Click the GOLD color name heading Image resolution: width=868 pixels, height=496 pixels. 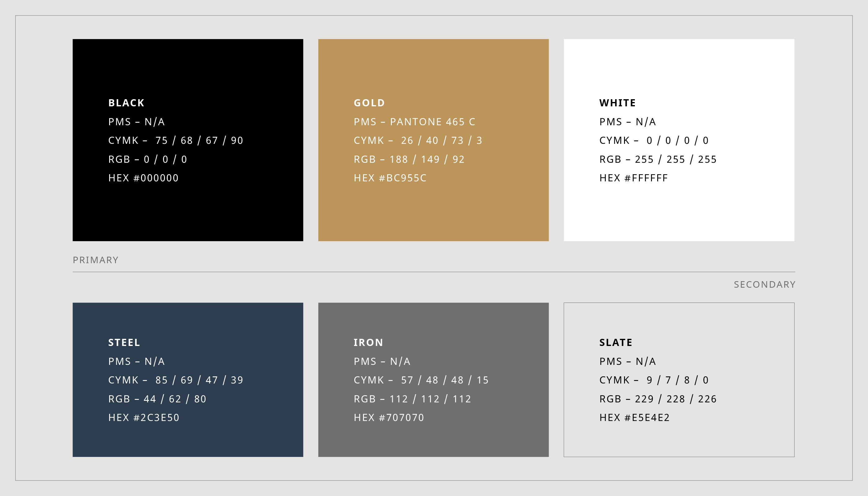[369, 103]
